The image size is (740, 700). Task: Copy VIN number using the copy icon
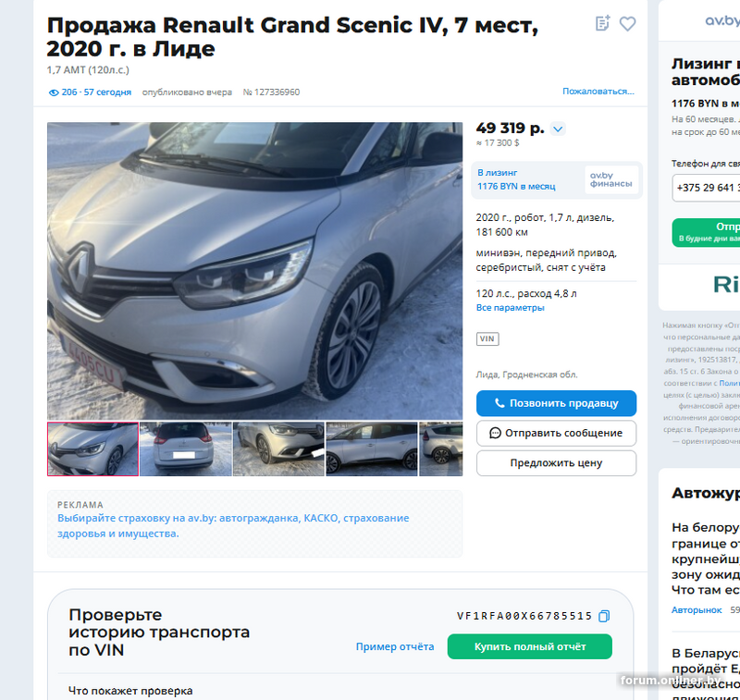(604, 616)
